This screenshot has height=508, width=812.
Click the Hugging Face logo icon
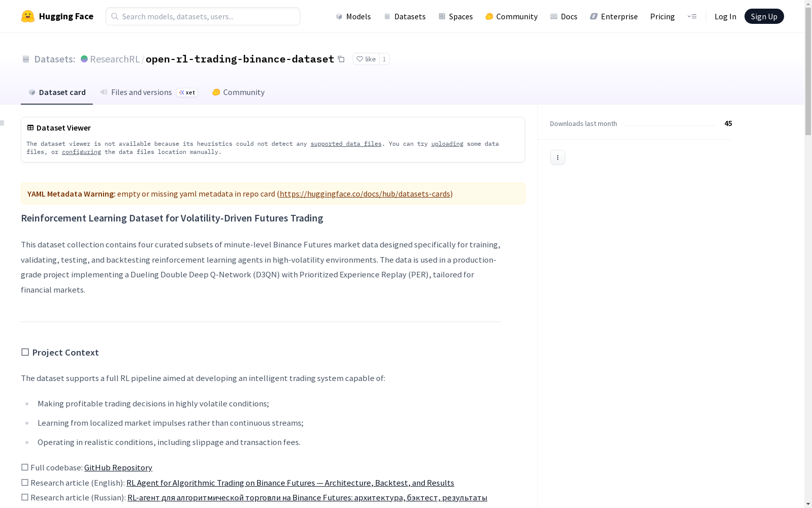tap(28, 16)
